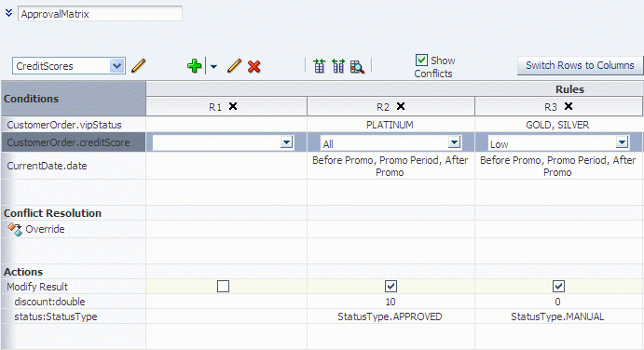Click the Actions section header
The image size is (644, 350).
[x=23, y=272]
